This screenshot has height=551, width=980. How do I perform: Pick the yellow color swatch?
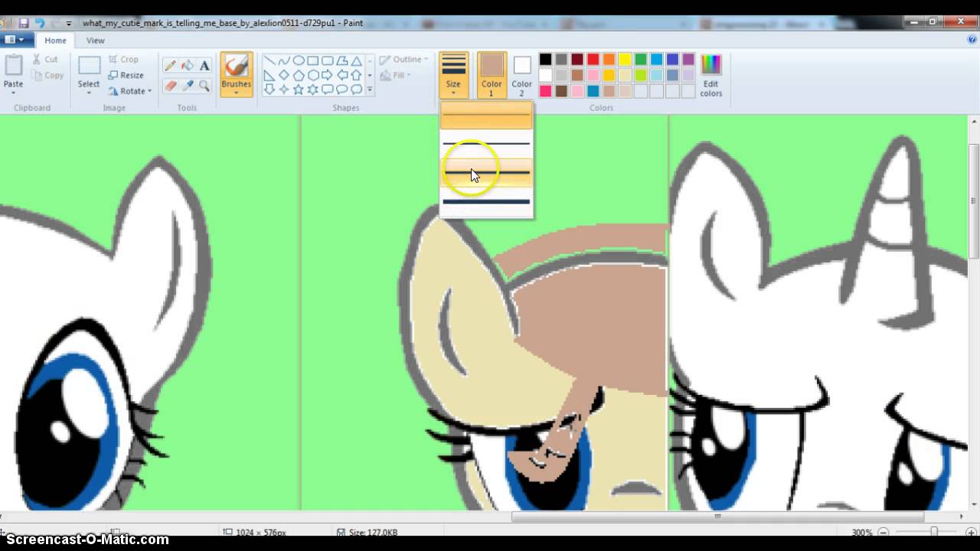click(625, 60)
